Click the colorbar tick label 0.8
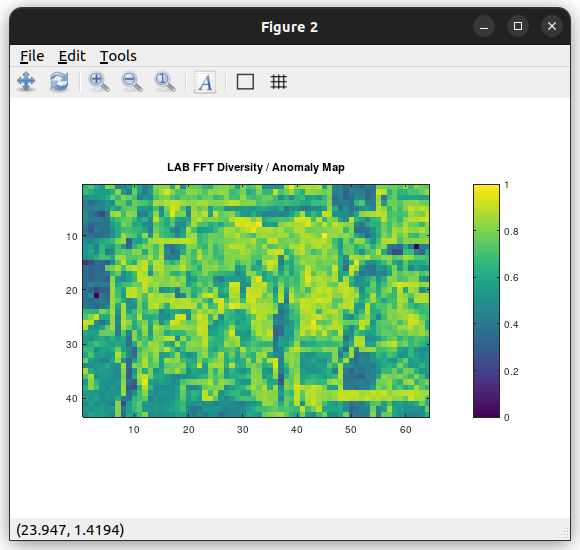Screen dimensions: 580x550 (x=511, y=232)
